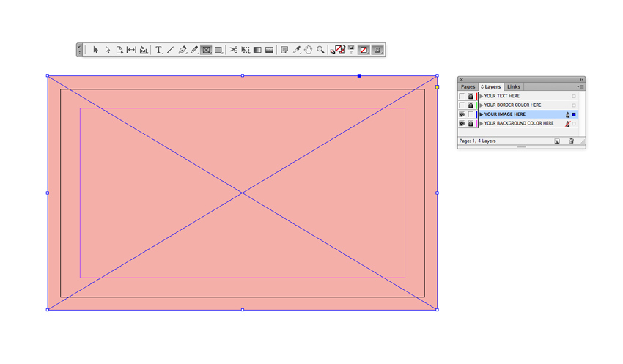
Task: Click the yellow live corners handle on frame
Action: (437, 87)
